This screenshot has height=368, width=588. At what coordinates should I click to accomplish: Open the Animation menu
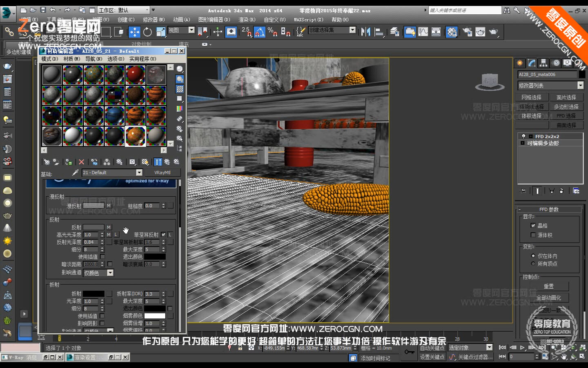(x=181, y=20)
